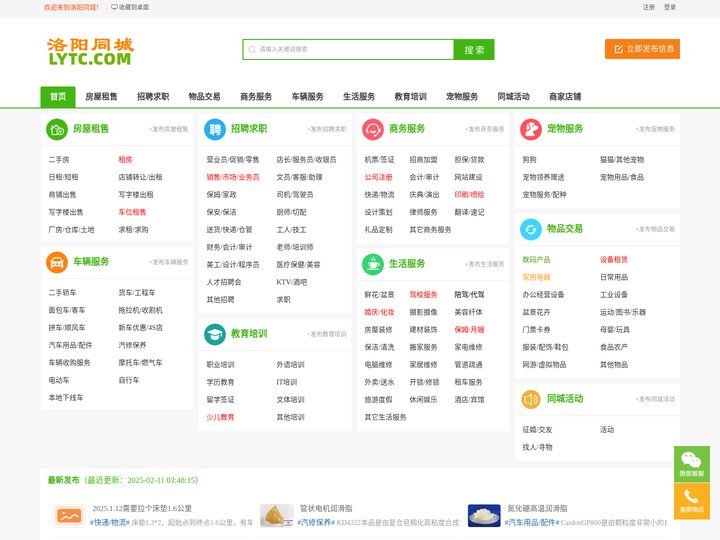Open the 征婚/交友 activity link
The width and height of the screenshot is (720, 540).
click(x=537, y=430)
